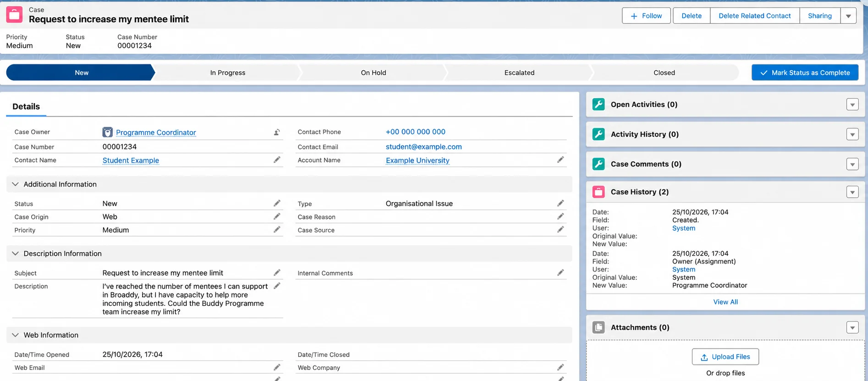Open the Case History dropdown menu

852,192
